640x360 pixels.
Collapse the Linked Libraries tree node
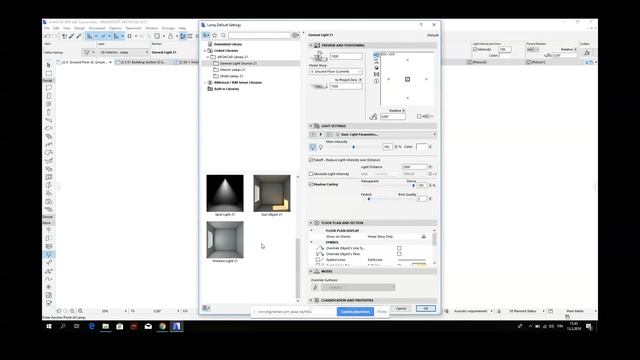click(x=205, y=51)
